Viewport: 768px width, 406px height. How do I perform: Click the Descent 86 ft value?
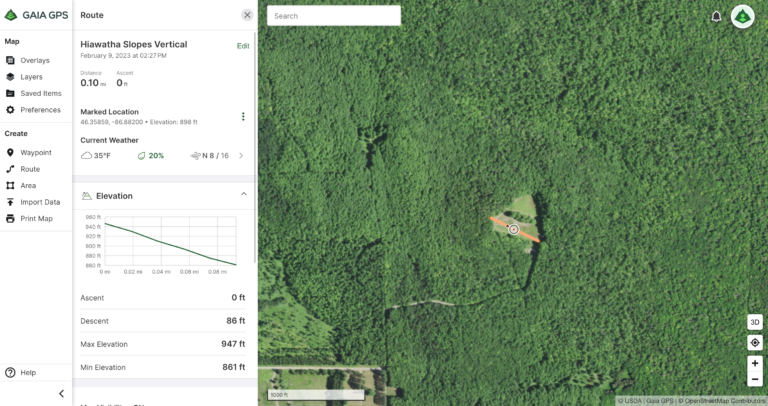tap(236, 321)
